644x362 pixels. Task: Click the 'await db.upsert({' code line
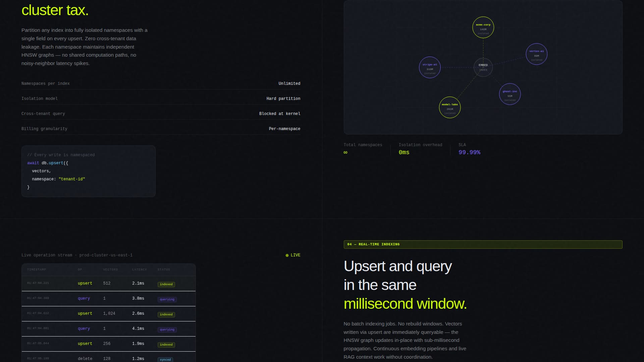[48, 163]
